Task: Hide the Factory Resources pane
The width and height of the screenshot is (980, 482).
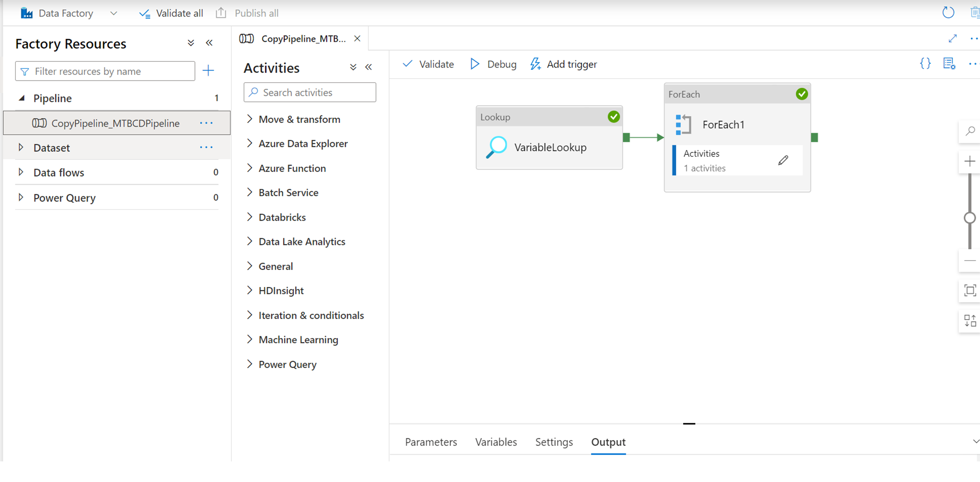Action: pos(209,43)
